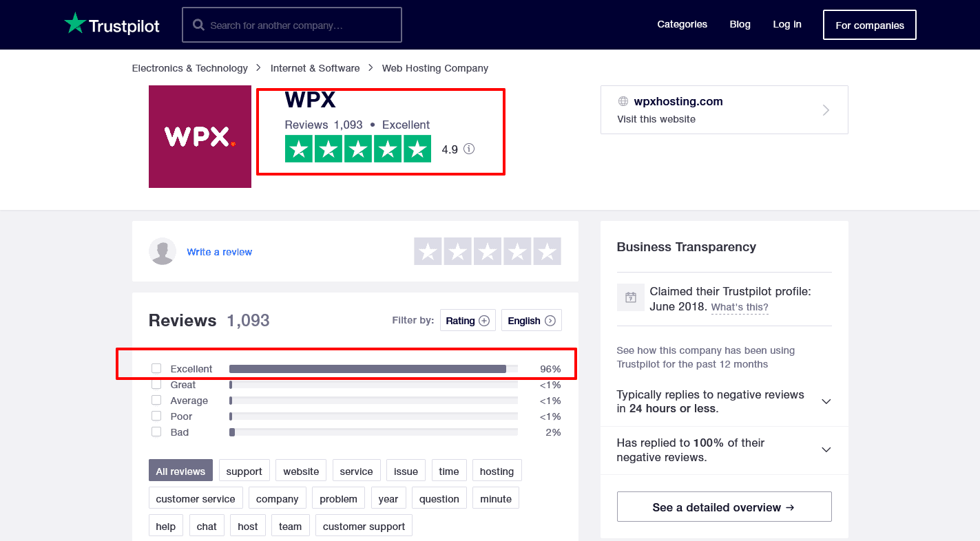Check the Bad filter checkbox
980x541 pixels.
[x=156, y=432]
